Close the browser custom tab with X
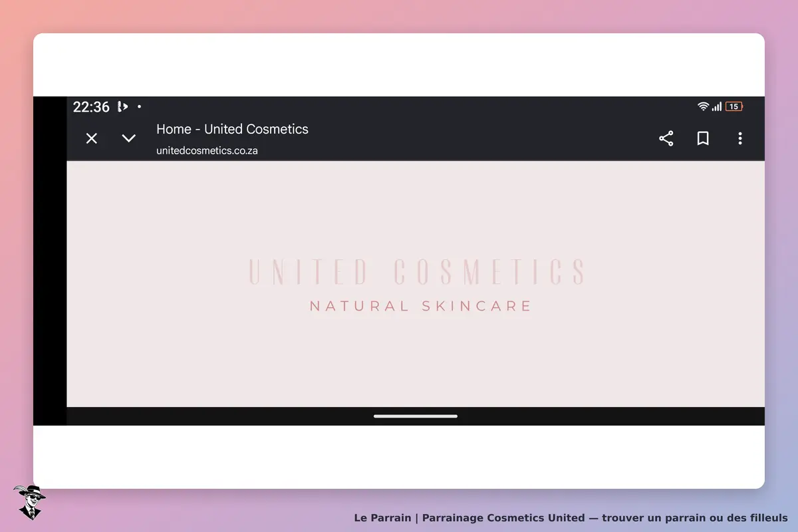The image size is (798, 532). [92, 138]
